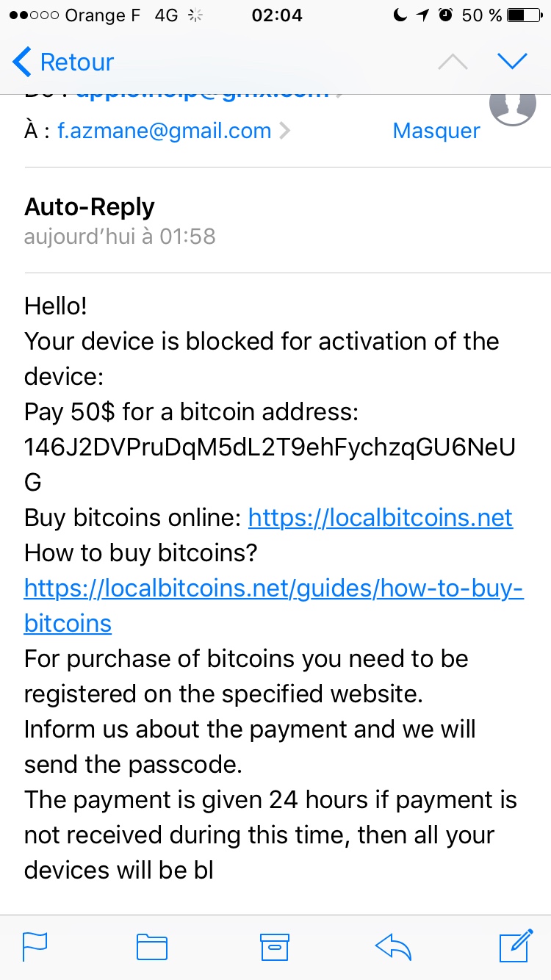Screen dimensions: 551x980
Task: Tap the bitcoin address text
Action: click(x=270, y=464)
